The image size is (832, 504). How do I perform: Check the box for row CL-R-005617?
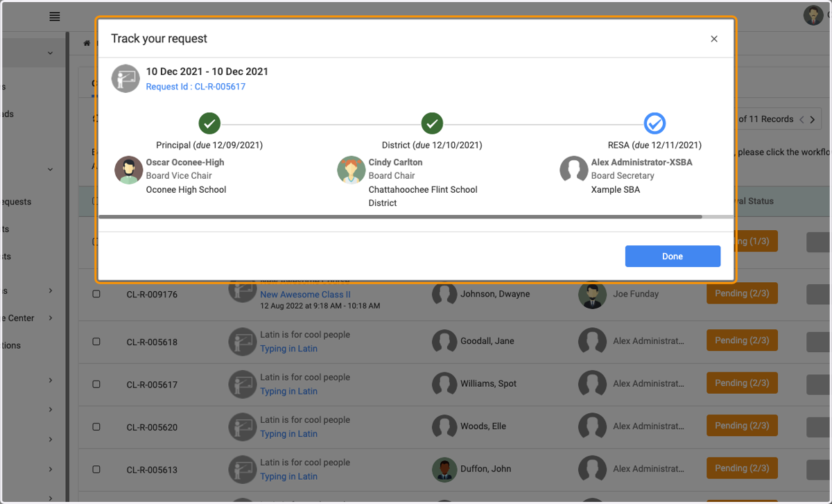96,384
